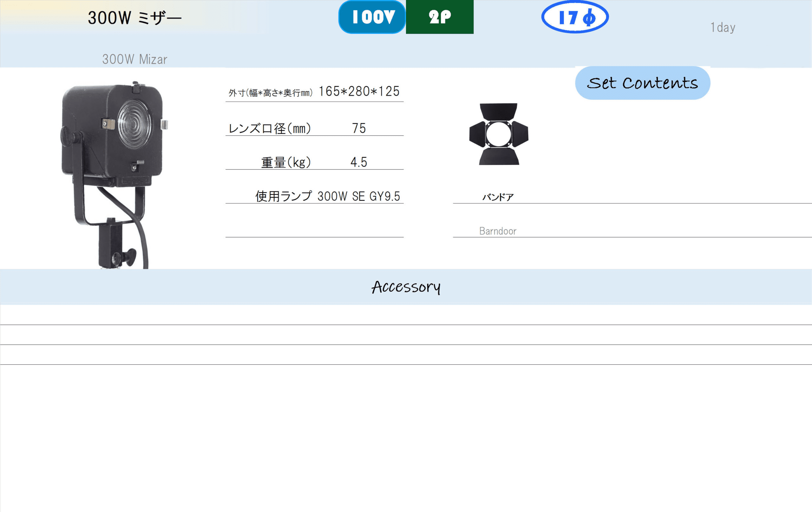Select the title text 300W ミザー
Image resolution: width=812 pixels, height=512 pixels.
pyautogui.click(x=134, y=18)
